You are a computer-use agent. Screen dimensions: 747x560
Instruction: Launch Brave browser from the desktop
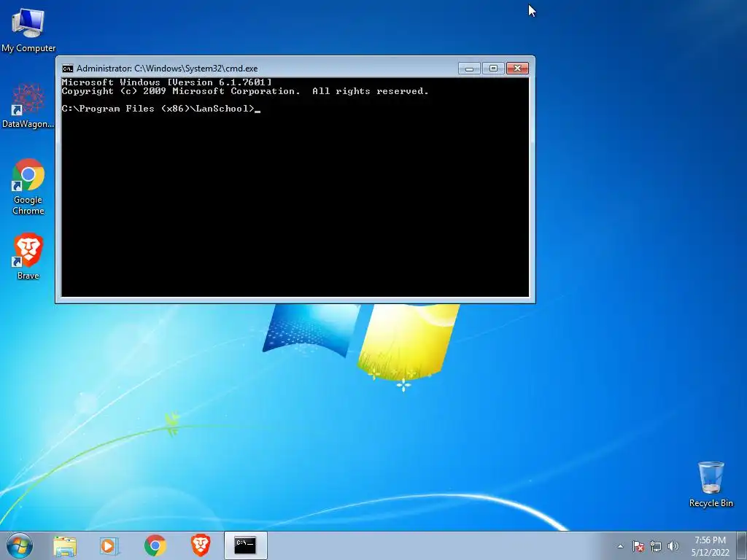(28, 256)
